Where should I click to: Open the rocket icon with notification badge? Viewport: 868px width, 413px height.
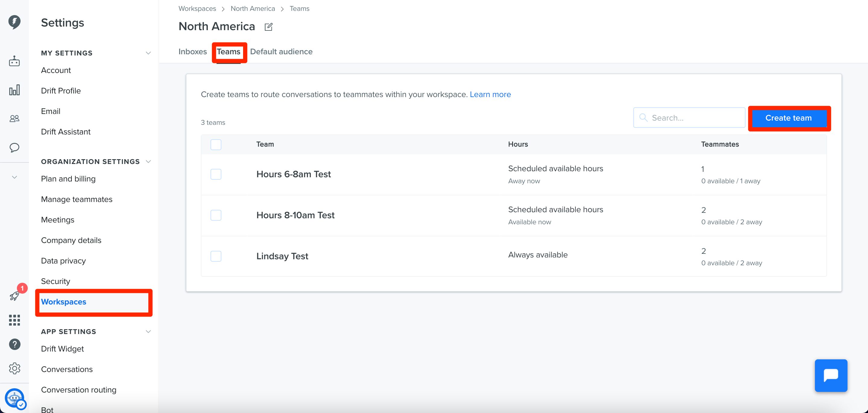[15, 295]
